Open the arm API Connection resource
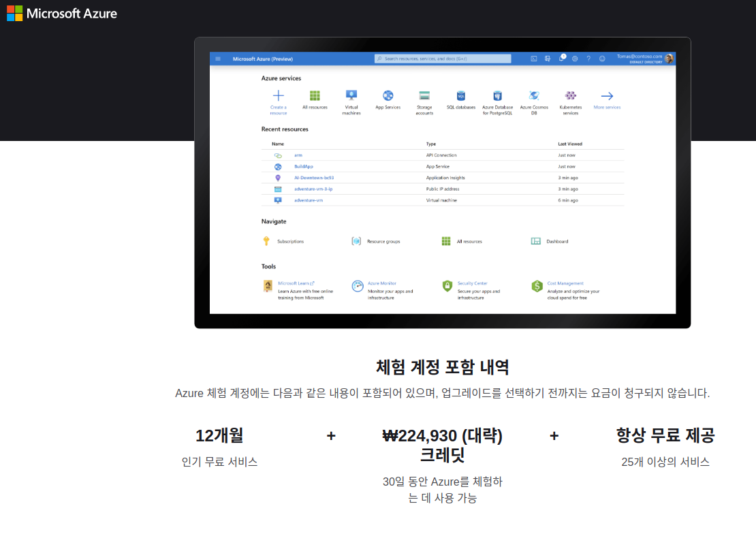756x534 pixels. [298, 155]
